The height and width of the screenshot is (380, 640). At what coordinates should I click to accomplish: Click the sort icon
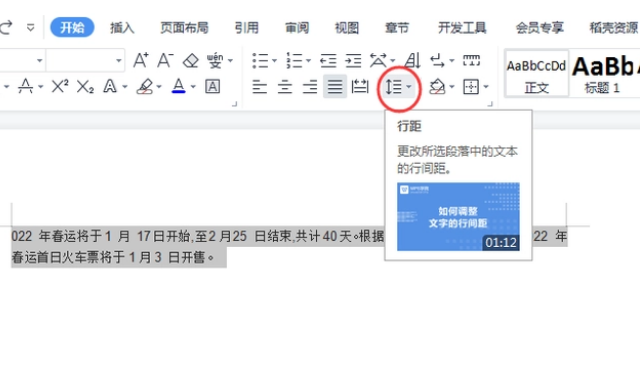tap(412, 60)
